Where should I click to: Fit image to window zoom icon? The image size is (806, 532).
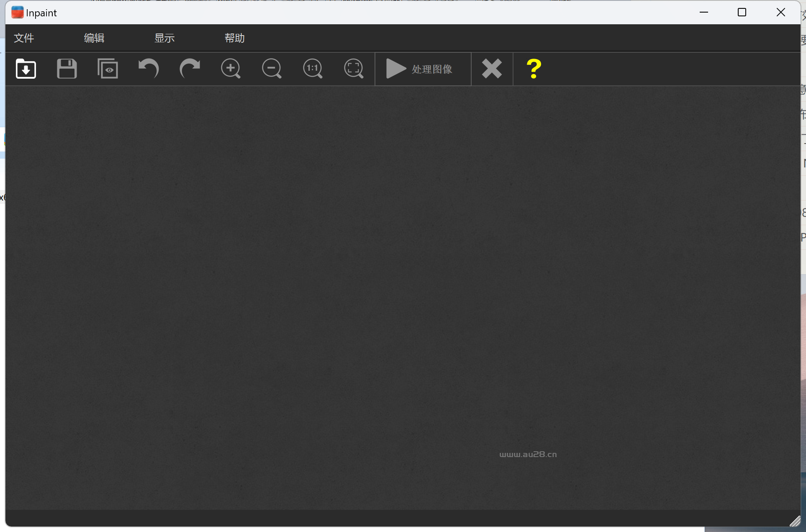[354, 69]
